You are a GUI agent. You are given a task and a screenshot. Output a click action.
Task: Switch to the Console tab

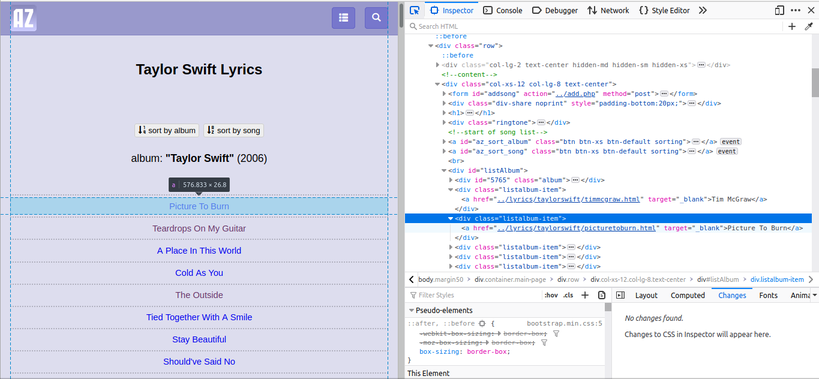pos(502,10)
